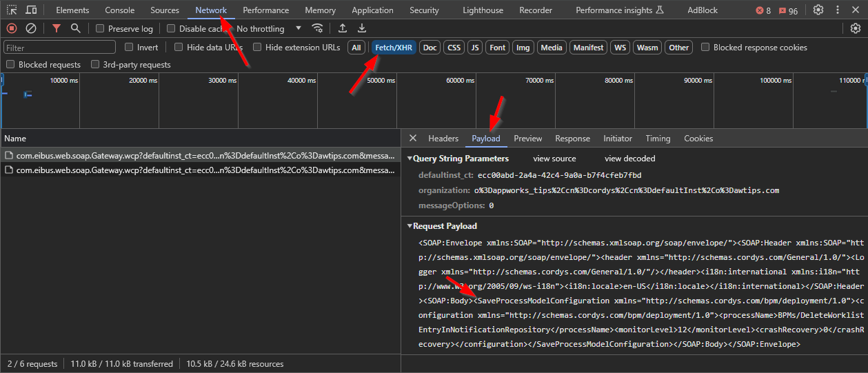
Task: Enable the Preserve log checkbox
Action: point(100,29)
